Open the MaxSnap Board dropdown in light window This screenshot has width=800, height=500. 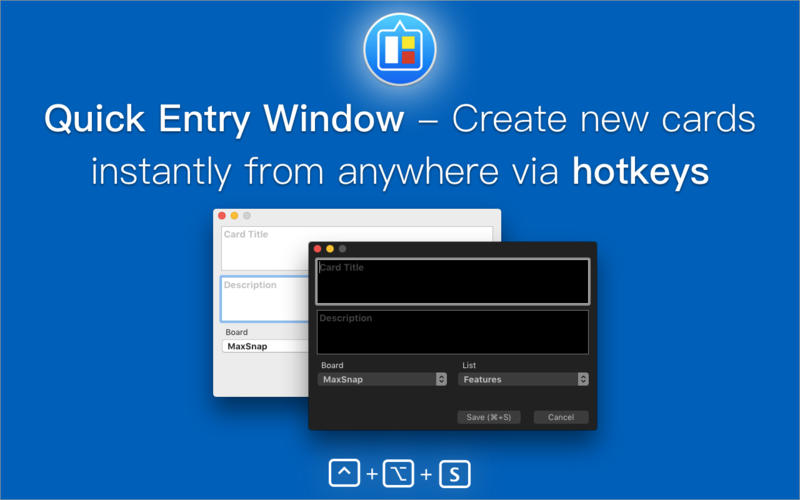(x=265, y=346)
